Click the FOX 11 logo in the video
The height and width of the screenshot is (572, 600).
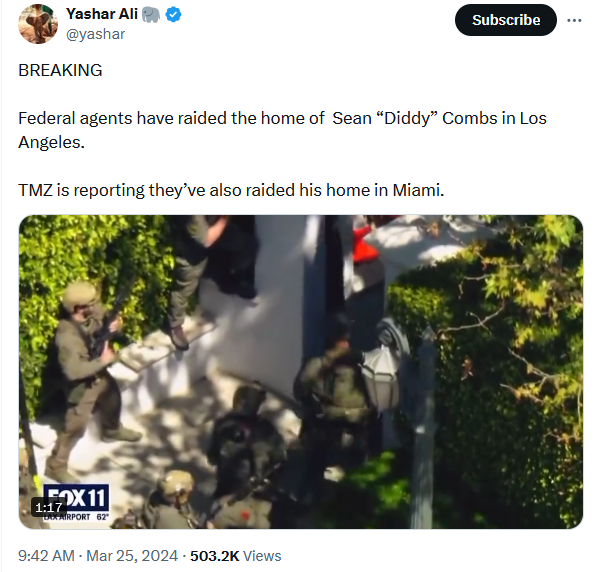(76, 497)
